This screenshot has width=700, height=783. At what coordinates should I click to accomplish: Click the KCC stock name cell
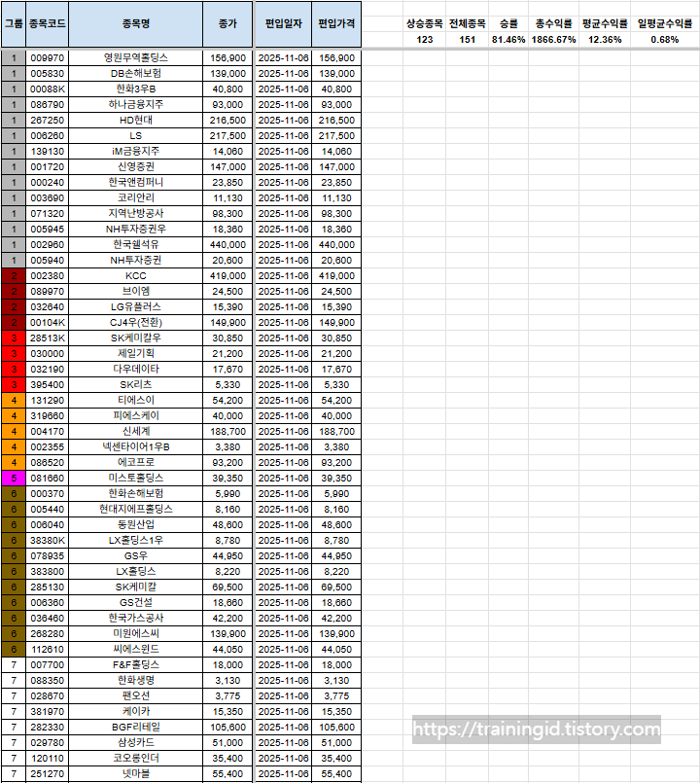136,275
